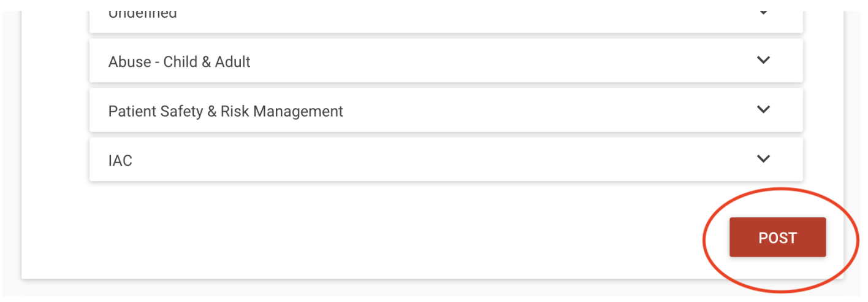Expand the IAC panel

(446, 160)
